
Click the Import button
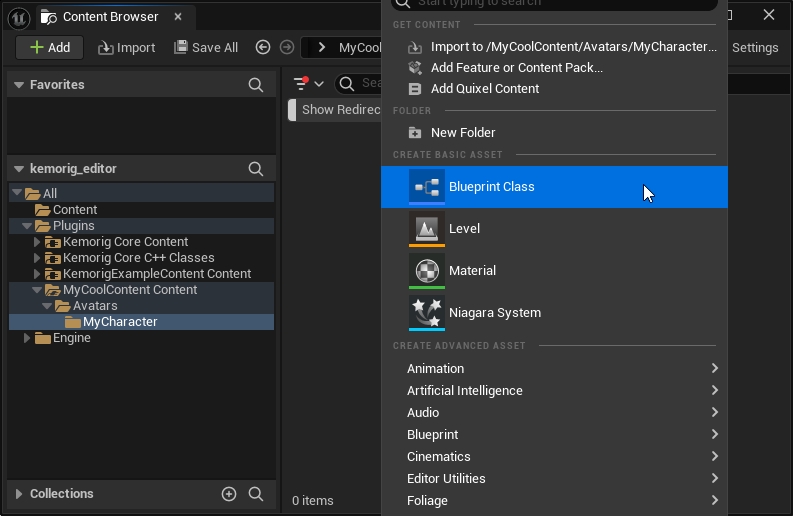pos(126,47)
